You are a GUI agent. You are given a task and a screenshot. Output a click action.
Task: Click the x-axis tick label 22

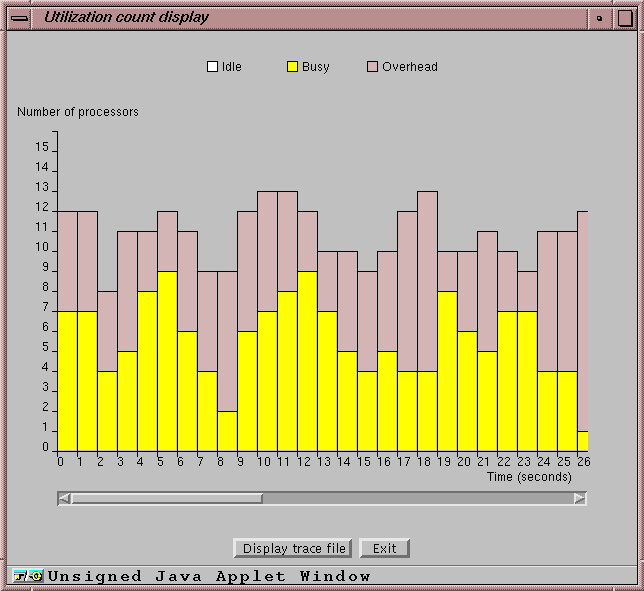pos(504,462)
